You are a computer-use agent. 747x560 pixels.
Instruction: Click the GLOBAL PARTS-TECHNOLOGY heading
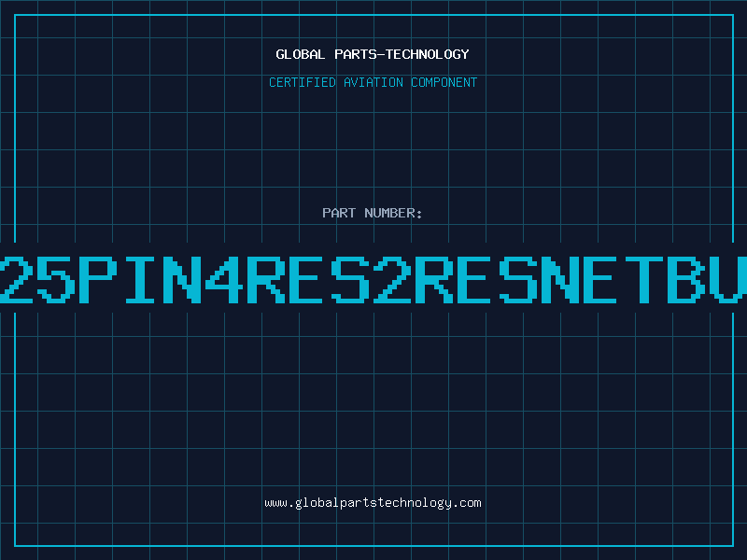373,54
